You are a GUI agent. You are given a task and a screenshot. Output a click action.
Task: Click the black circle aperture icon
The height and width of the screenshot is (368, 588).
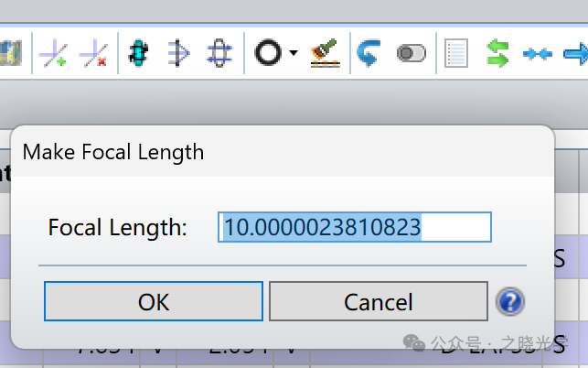point(267,53)
